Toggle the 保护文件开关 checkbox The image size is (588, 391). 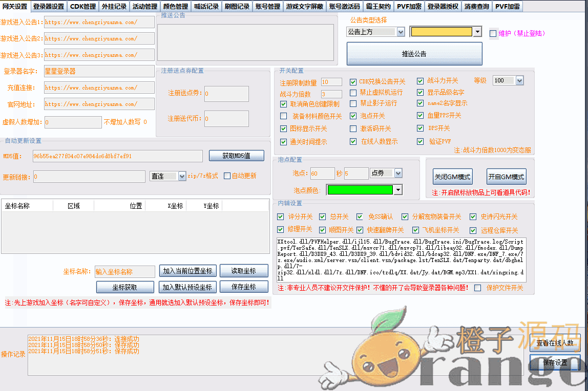[x=477, y=288]
